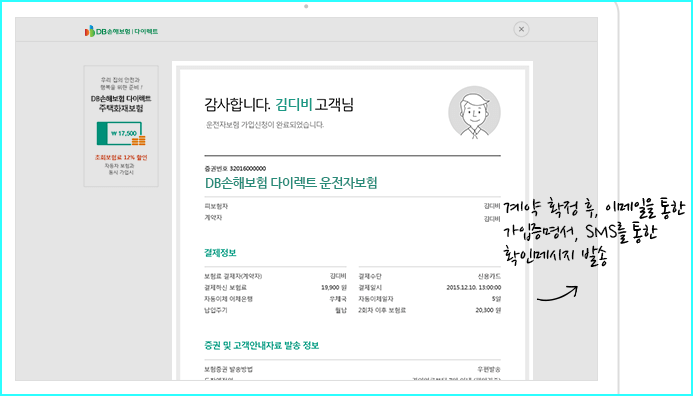Click 김디비 value in 보험료 결제자 row
Image resolution: width=693 pixels, height=396 pixels.
338,276
